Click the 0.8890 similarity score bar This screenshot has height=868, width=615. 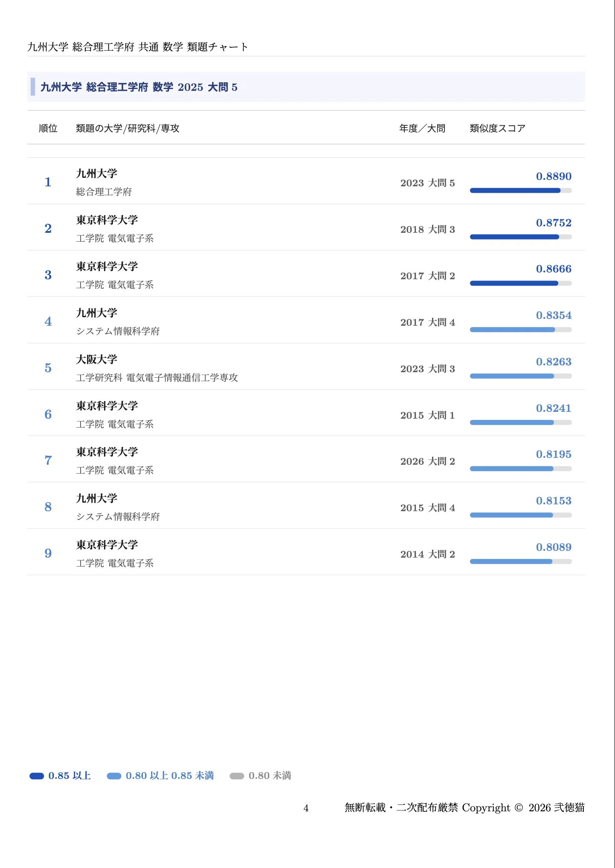(x=521, y=191)
